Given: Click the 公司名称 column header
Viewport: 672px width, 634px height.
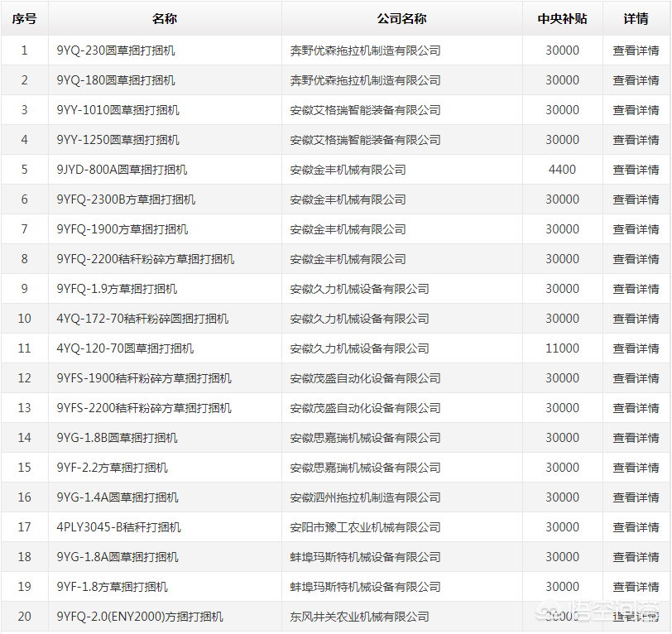Looking at the screenshot, I should click(x=401, y=19).
